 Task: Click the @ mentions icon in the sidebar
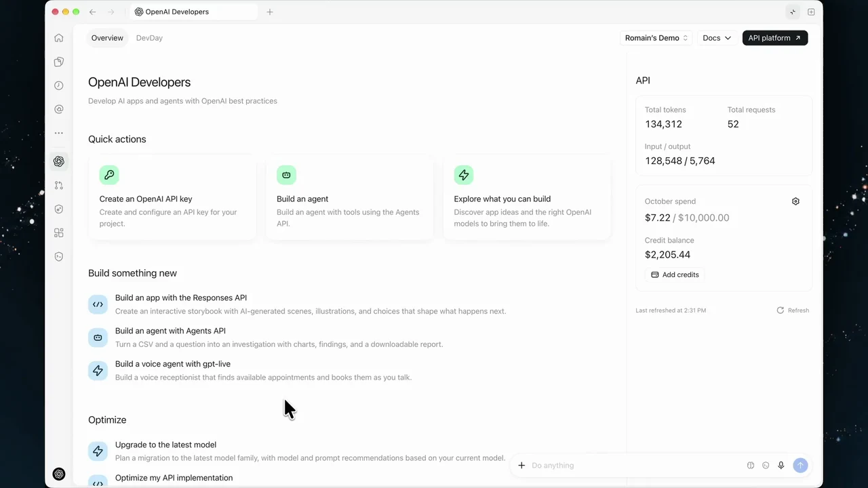pyautogui.click(x=59, y=109)
